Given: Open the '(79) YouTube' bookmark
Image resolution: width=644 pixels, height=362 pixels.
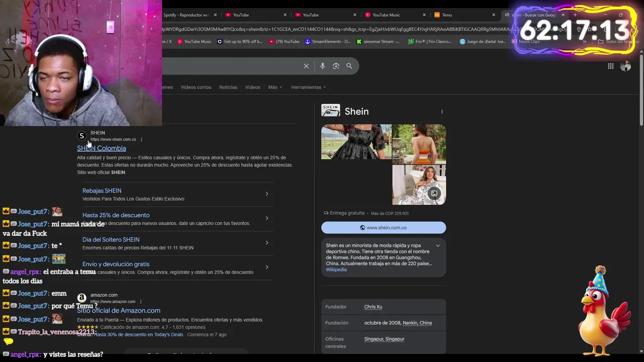Looking at the screenshot, I should pyautogui.click(x=284, y=42).
